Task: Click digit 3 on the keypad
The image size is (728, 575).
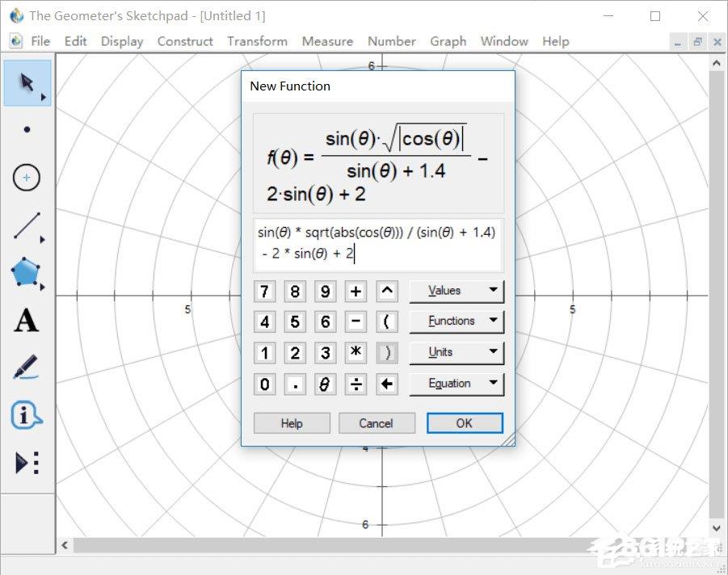Action: pyautogui.click(x=325, y=353)
